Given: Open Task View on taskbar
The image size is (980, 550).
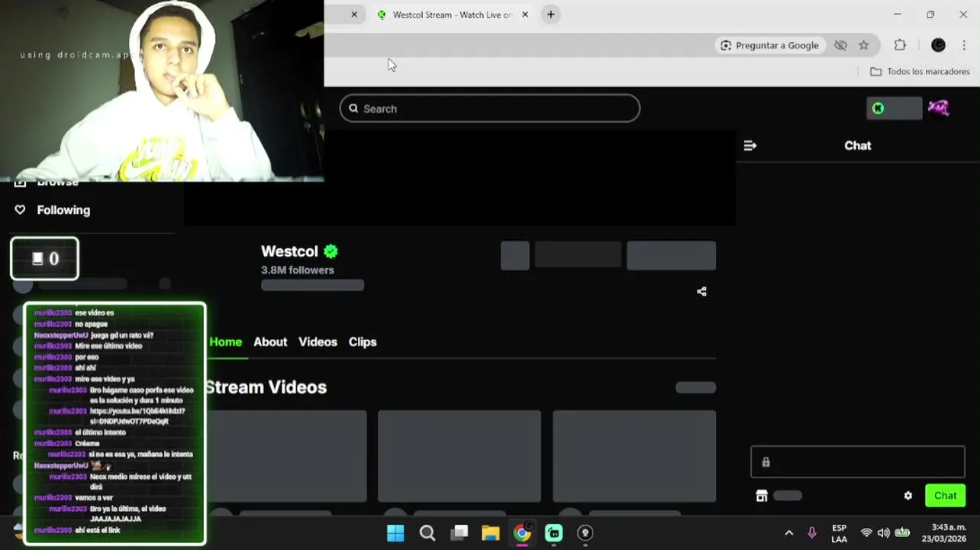Looking at the screenshot, I should pyautogui.click(x=459, y=533).
